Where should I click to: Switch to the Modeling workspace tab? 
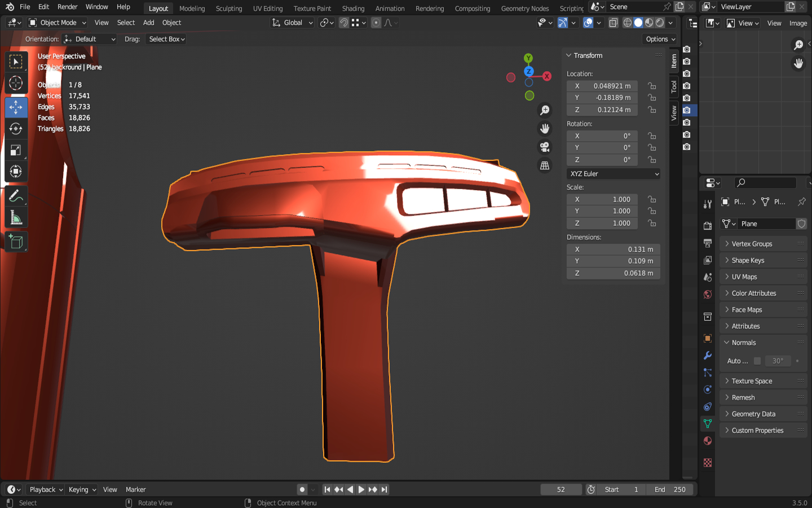tap(192, 8)
